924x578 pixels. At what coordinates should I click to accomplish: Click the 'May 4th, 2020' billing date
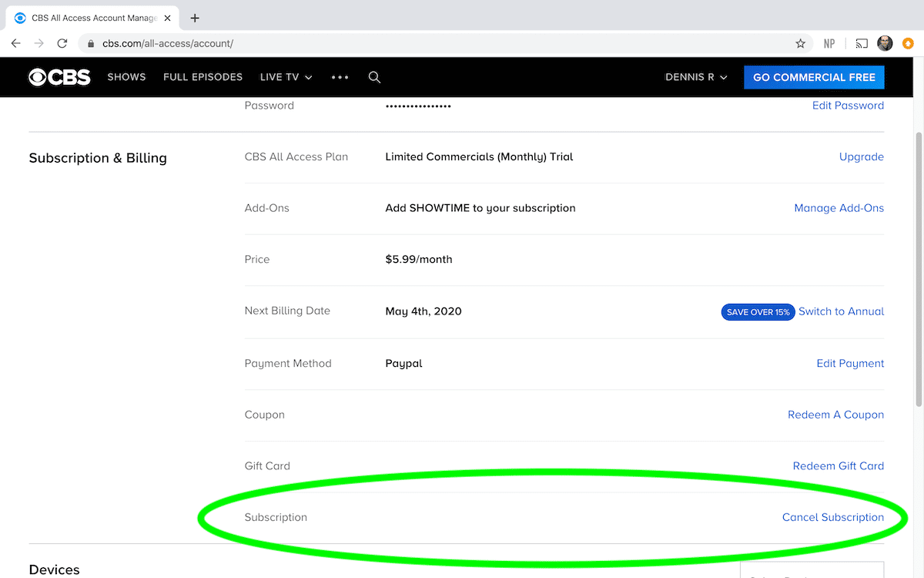(x=423, y=311)
